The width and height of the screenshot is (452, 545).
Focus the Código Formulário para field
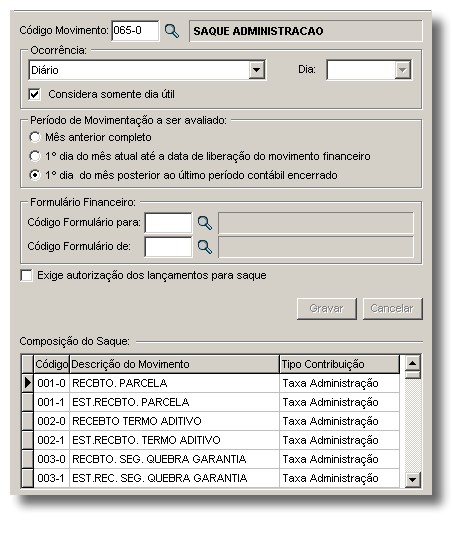(x=168, y=223)
